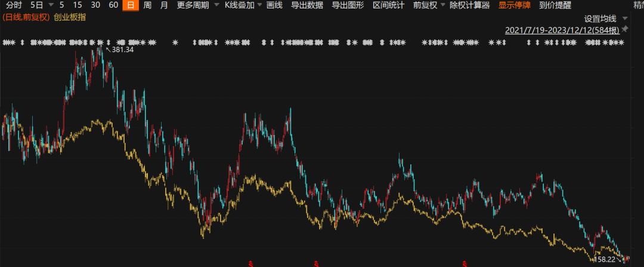Image resolution: width=644 pixels, height=267 pixels.
Task: Click 导出数据 to export data
Action: point(307,5)
